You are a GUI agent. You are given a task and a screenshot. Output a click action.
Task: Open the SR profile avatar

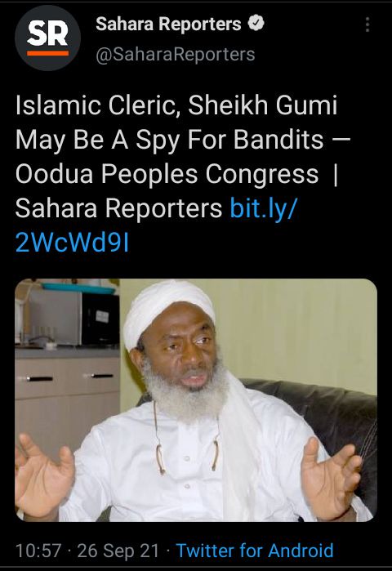pos(47,38)
